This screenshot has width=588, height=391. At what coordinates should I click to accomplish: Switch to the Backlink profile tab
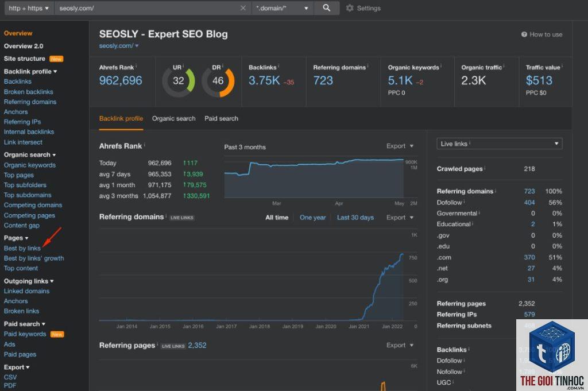pos(121,118)
